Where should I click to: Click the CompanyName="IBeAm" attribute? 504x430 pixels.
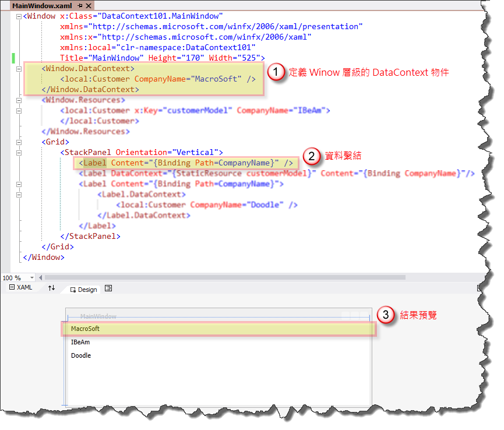click(x=281, y=111)
